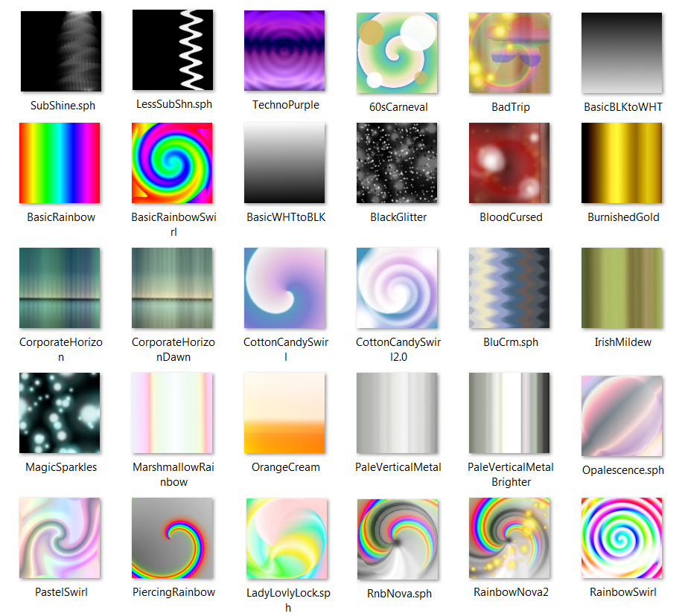This screenshot has height=616, width=685.
Task: Select the BurnishedGold preset
Action: pyautogui.click(x=622, y=163)
